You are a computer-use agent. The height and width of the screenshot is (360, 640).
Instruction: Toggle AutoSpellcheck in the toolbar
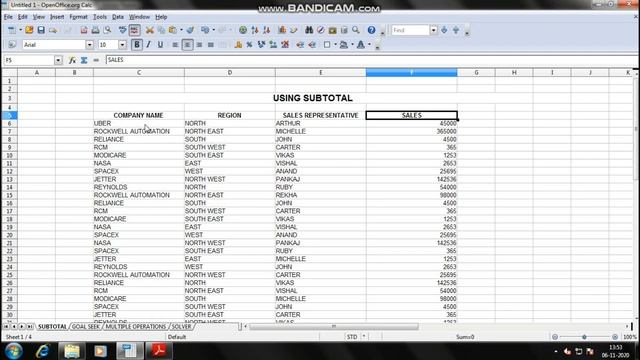coord(134,30)
